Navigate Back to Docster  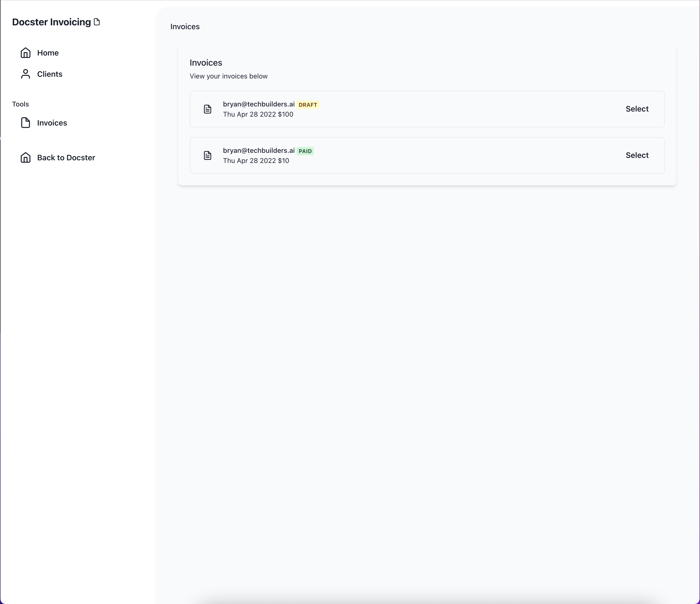pyautogui.click(x=66, y=157)
